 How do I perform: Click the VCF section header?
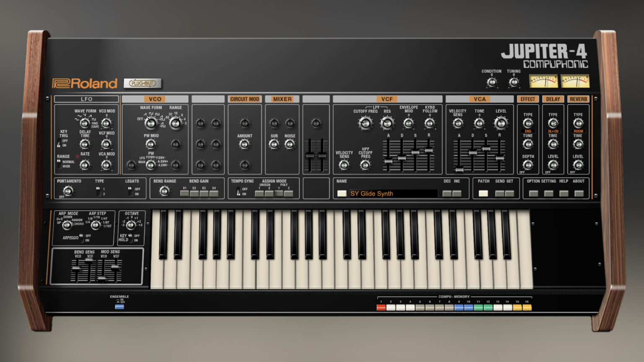[387, 99]
